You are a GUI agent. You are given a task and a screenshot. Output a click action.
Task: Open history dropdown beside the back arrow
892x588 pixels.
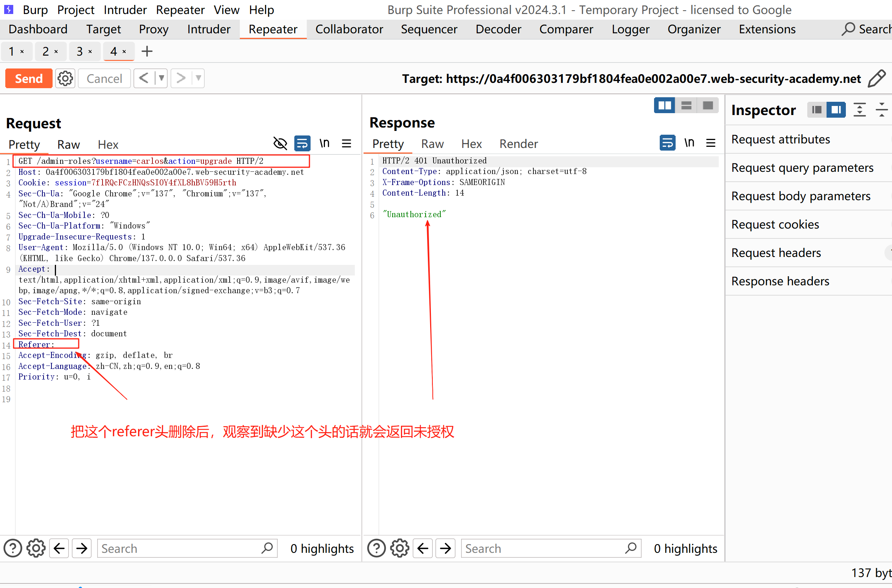click(x=161, y=78)
